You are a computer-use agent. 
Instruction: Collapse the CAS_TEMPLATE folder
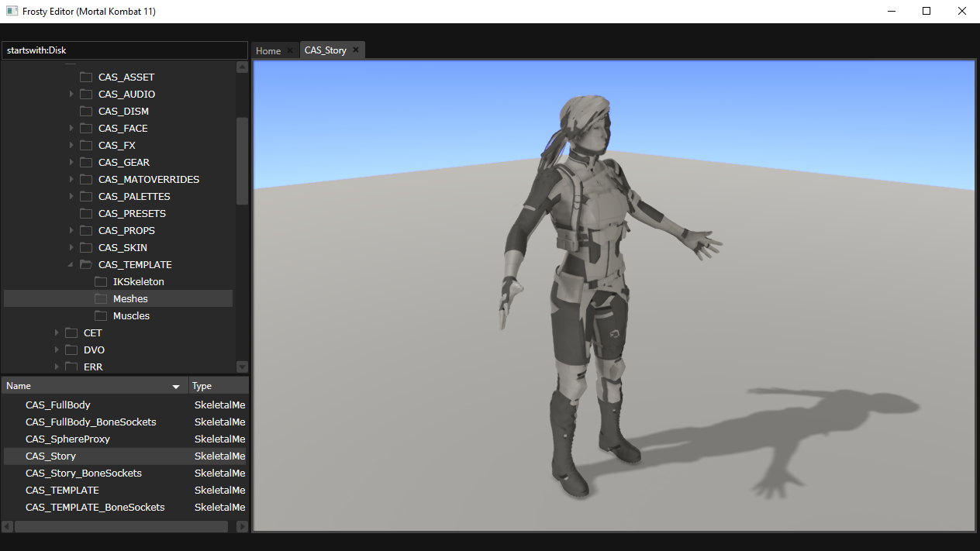click(x=71, y=265)
